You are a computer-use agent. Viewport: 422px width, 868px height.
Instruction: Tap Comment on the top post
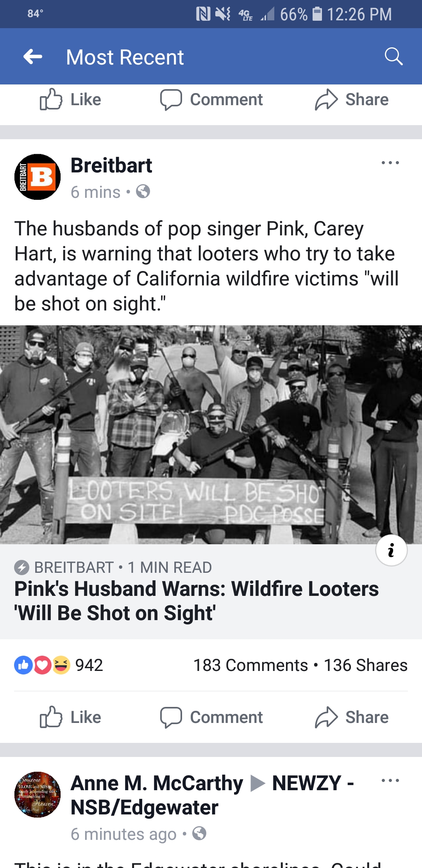coord(211,99)
